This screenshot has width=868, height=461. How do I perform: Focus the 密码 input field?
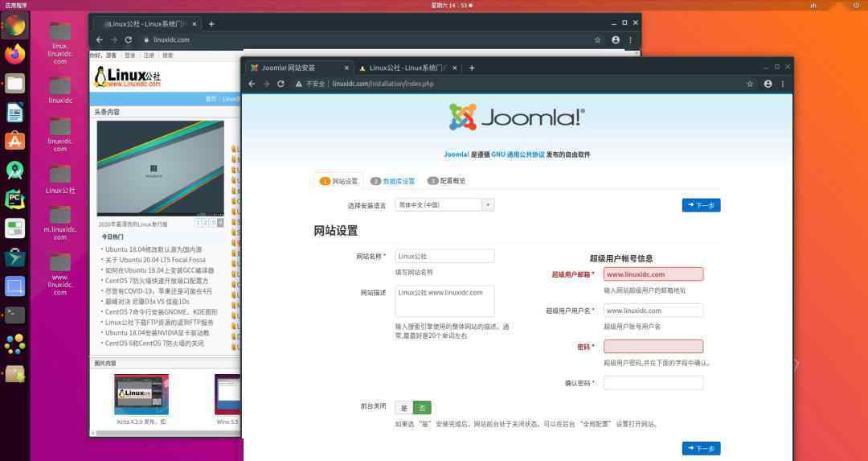point(653,346)
